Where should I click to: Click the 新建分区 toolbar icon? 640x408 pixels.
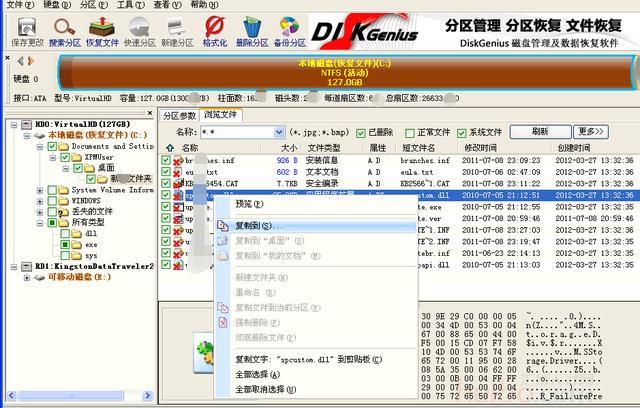177,31
